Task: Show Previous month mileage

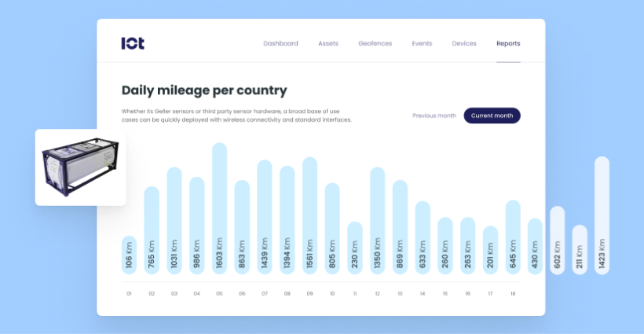Action: 434,116
